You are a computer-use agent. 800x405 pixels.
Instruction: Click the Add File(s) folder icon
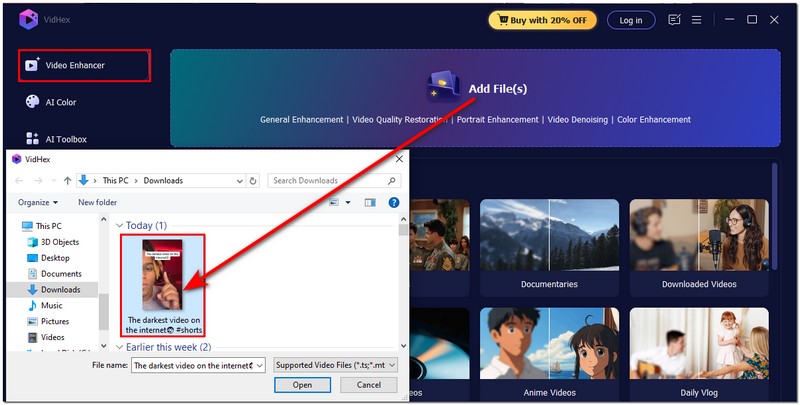[x=443, y=87]
